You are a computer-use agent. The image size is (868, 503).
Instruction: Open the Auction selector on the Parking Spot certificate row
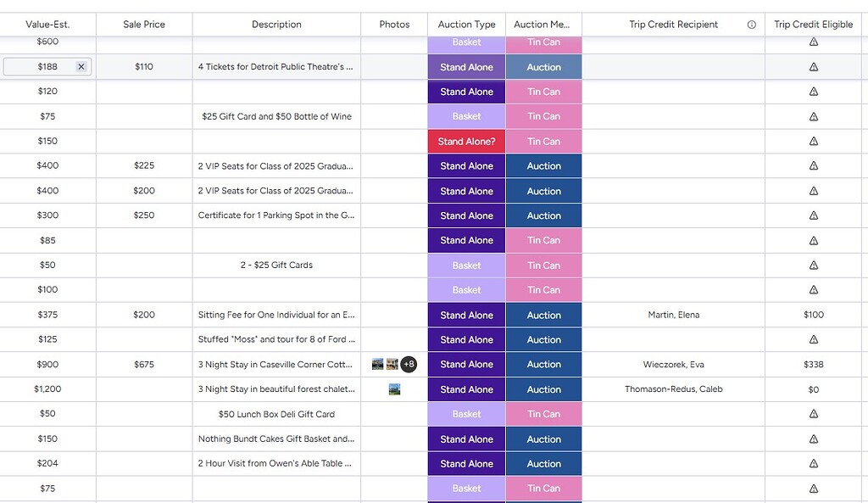coord(543,215)
